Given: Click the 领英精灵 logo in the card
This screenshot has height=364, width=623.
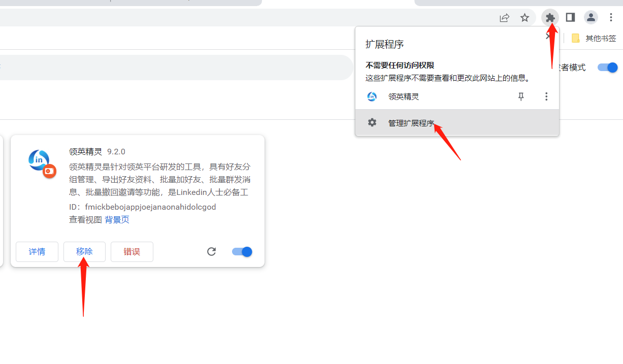Looking at the screenshot, I should pos(40,162).
